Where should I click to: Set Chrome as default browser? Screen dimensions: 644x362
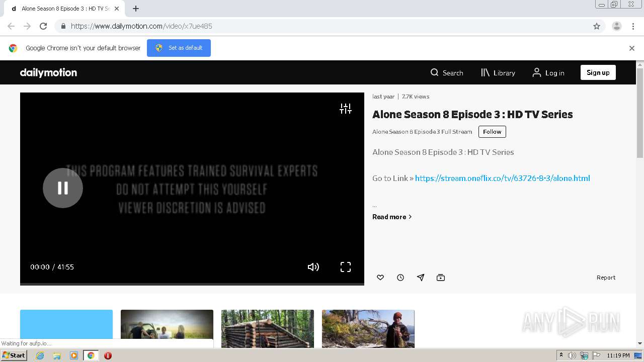(x=179, y=48)
